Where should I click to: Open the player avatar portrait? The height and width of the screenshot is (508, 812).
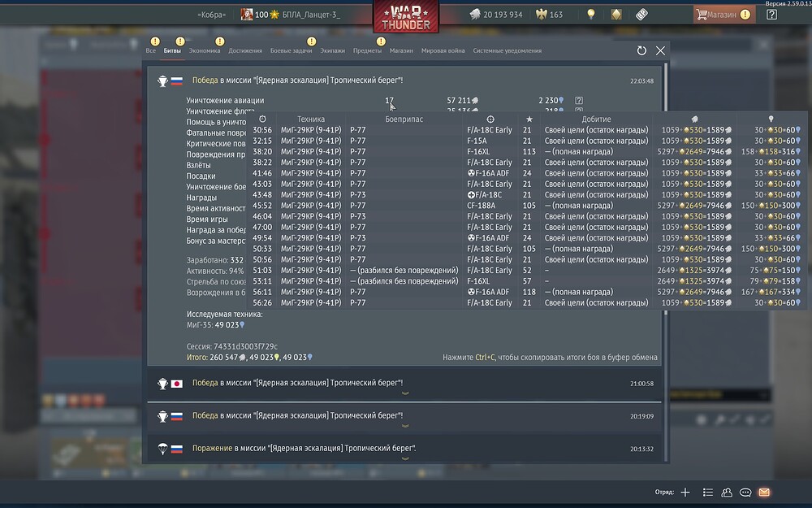point(247,15)
